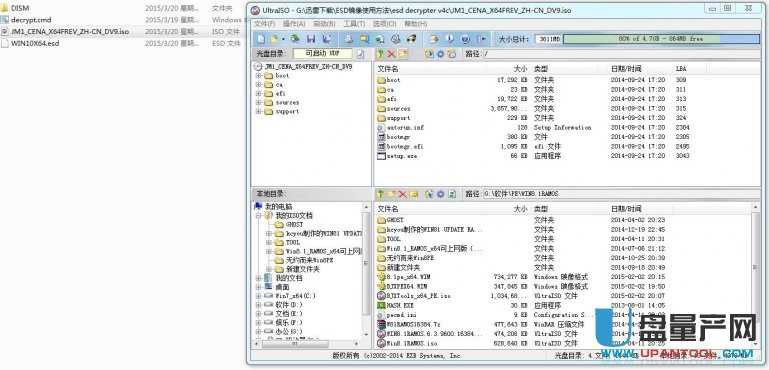Expand the sources folder in ISO tree
The image size is (769, 370).
tap(258, 102)
